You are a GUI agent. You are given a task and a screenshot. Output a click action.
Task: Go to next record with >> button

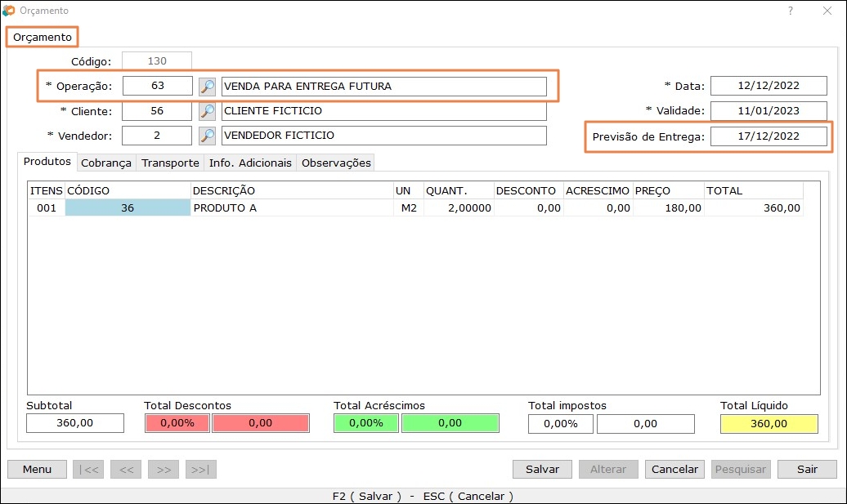pyautogui.click(x=164, y=470)
